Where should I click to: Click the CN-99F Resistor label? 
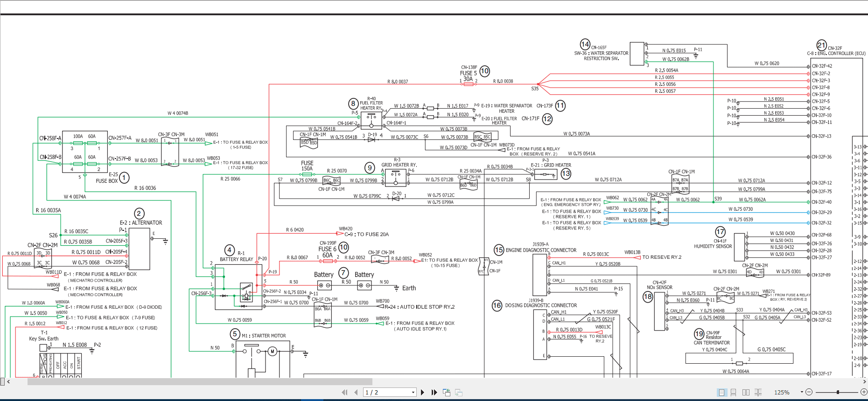[x=713, y=335]
